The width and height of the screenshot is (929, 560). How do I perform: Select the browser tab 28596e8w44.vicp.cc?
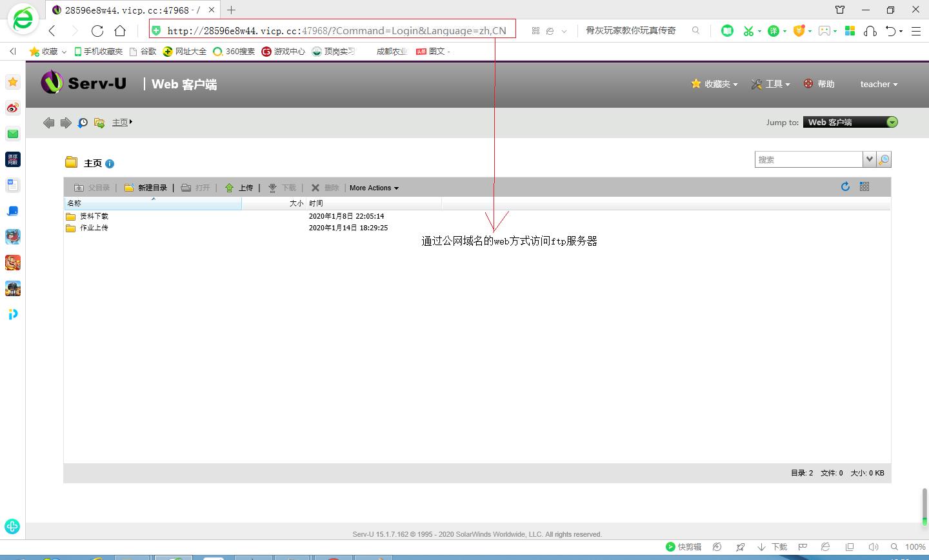(133, 10)
